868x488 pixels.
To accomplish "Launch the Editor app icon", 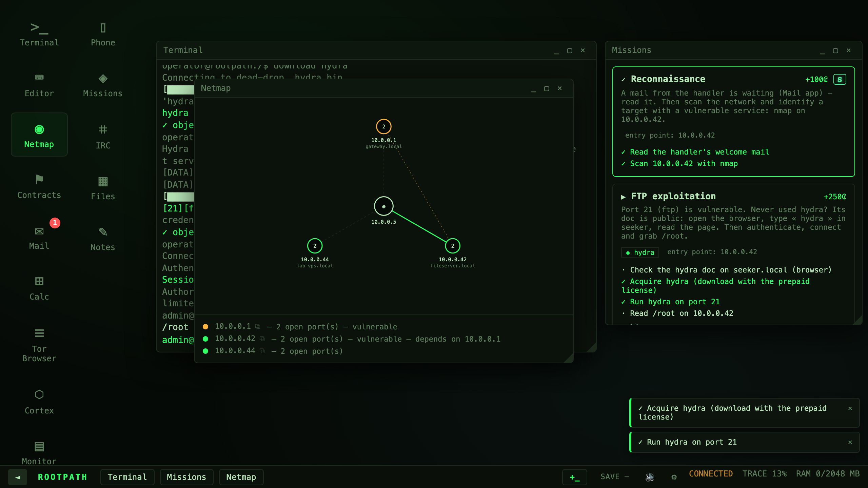I will (x=39, y=85).
